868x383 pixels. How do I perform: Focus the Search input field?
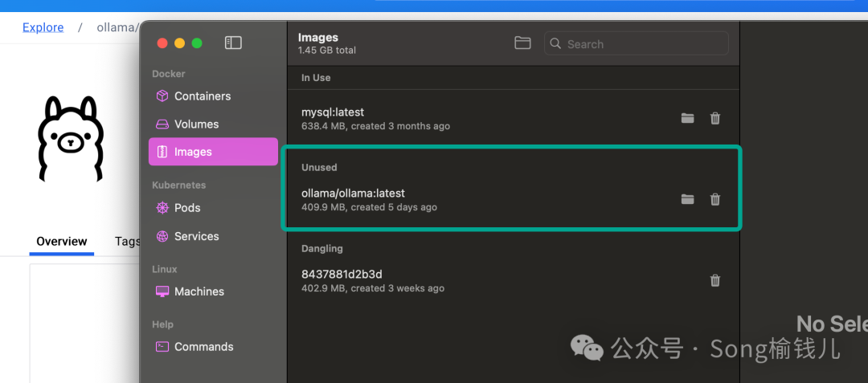point(637,43)
